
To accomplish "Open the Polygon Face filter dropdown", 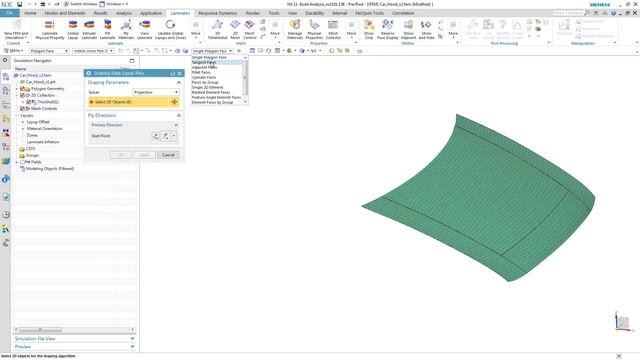I will pyautogui.click(x=49, y=51).
